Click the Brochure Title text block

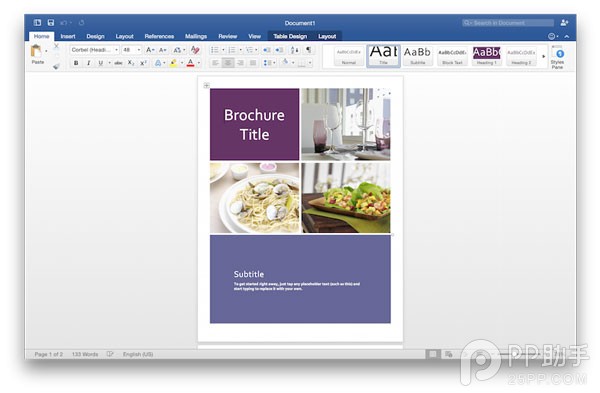coord(254,124)
